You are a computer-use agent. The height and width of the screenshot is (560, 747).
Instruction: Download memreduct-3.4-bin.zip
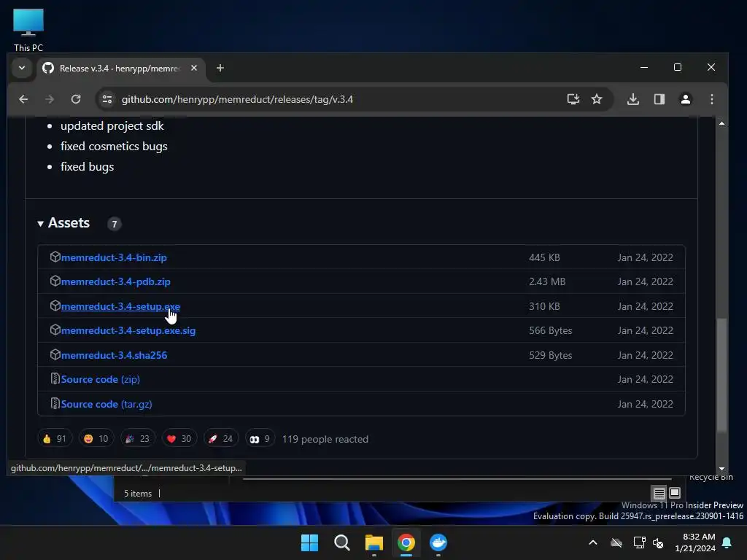114,257
